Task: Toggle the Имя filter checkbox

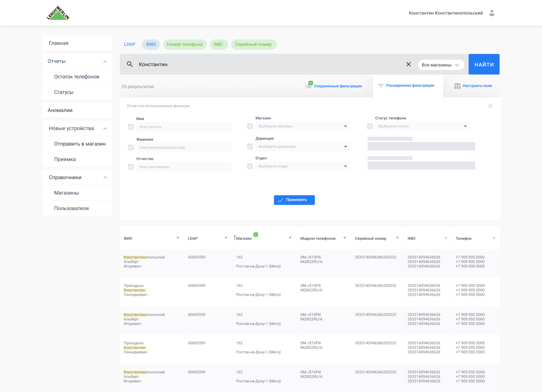Action: click(131, 127)
